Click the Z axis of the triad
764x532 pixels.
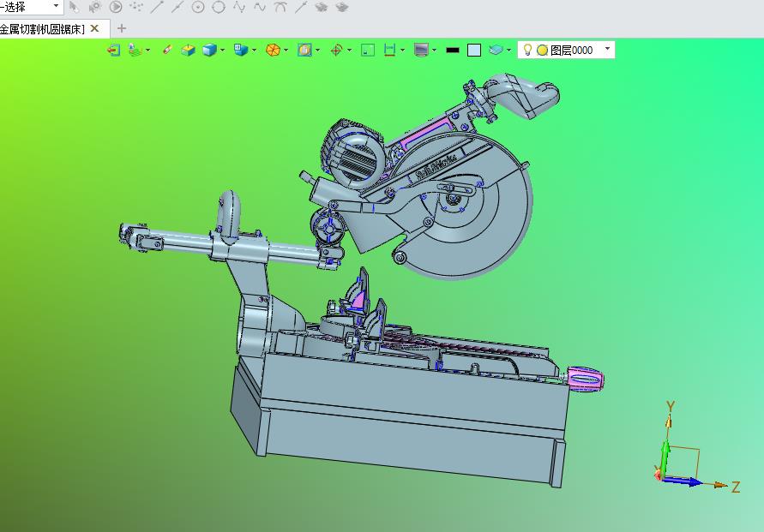(721, 486)
